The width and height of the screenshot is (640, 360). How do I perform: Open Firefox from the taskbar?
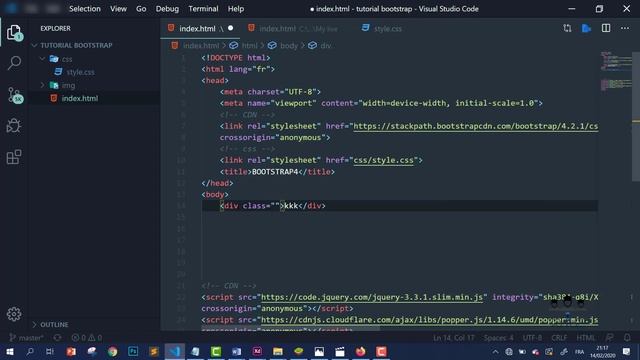[360, 351]
